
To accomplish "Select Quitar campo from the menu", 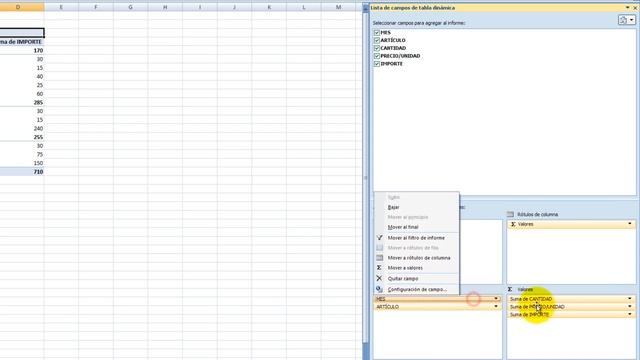I will (417, 278).
